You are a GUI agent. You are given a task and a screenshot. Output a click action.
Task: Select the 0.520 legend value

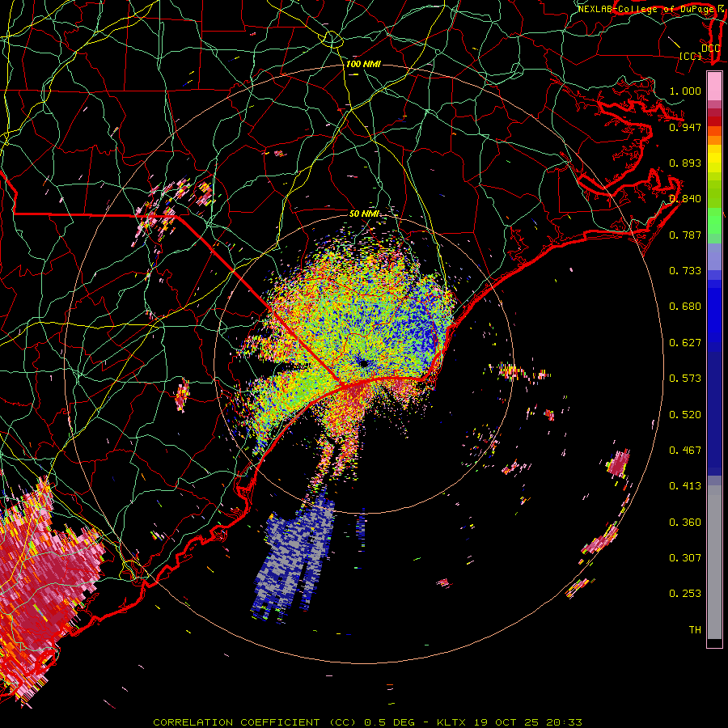[685, 415]
